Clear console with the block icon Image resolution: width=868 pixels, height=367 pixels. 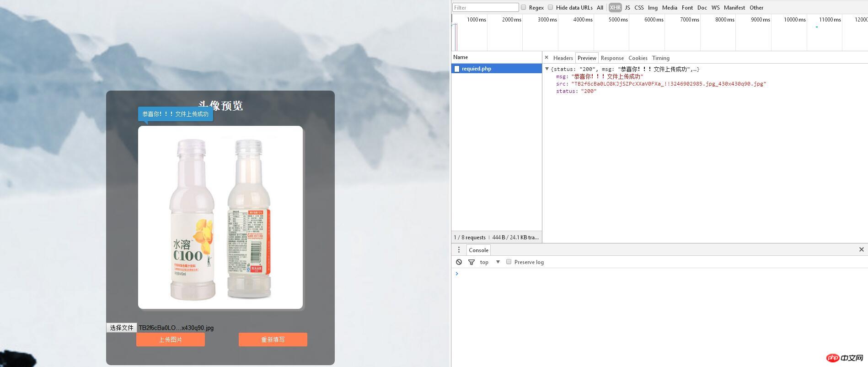coord(459,262)
